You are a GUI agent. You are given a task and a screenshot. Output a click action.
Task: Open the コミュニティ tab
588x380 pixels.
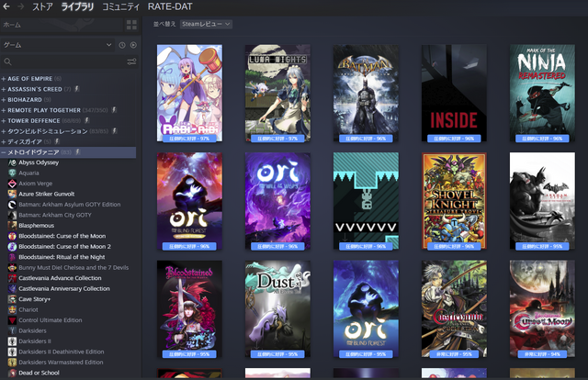click(120, 7)
